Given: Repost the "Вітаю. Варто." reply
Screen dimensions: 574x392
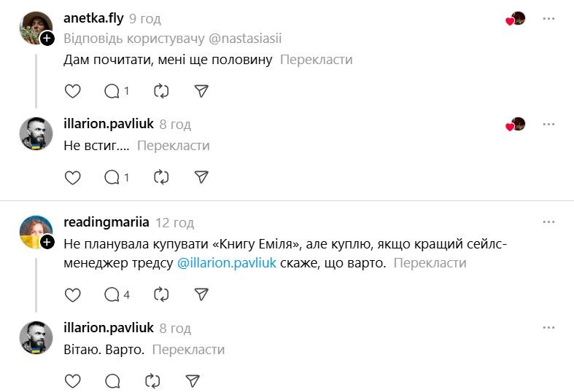Looking at the screenshot, I should [152, 380].
